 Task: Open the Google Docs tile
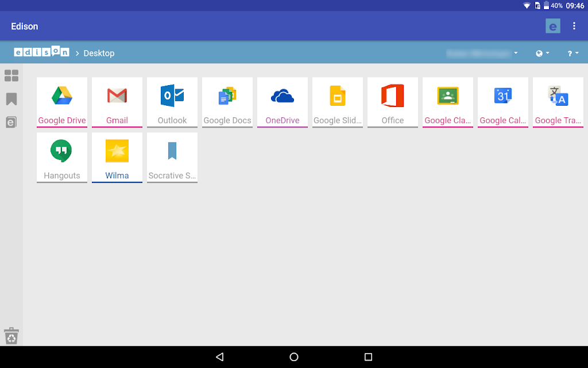click(x=227, y=102)
